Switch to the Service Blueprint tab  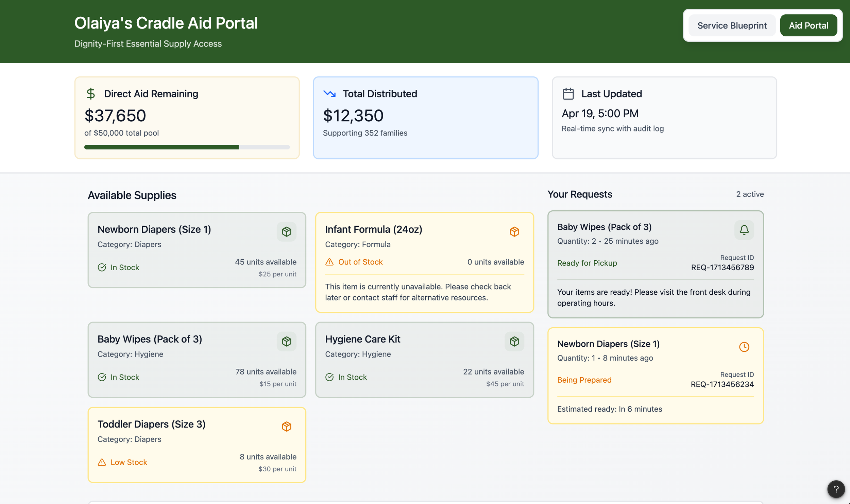tap(732, 25)
